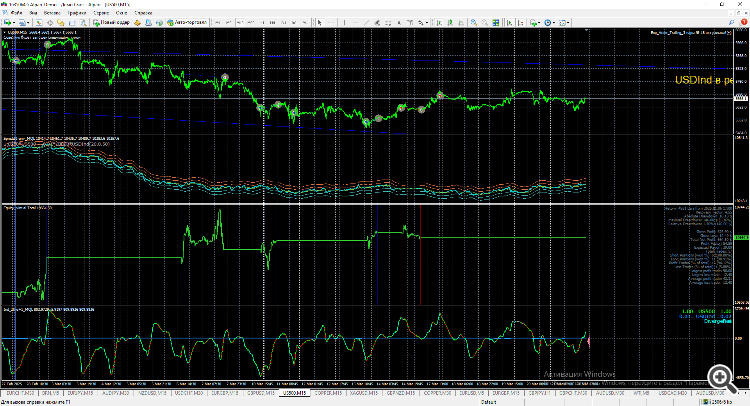Expand the Arrows objects dropdown

(427, 22)
